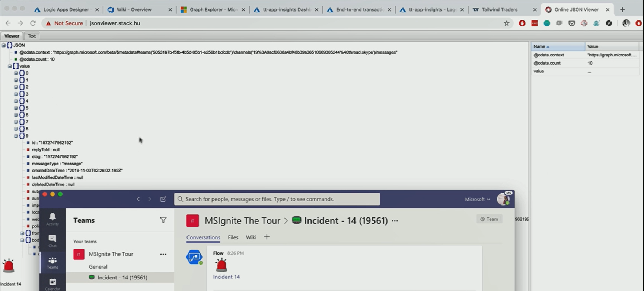
Task: Select the etag property row
Action: click(x=55, y=157)
